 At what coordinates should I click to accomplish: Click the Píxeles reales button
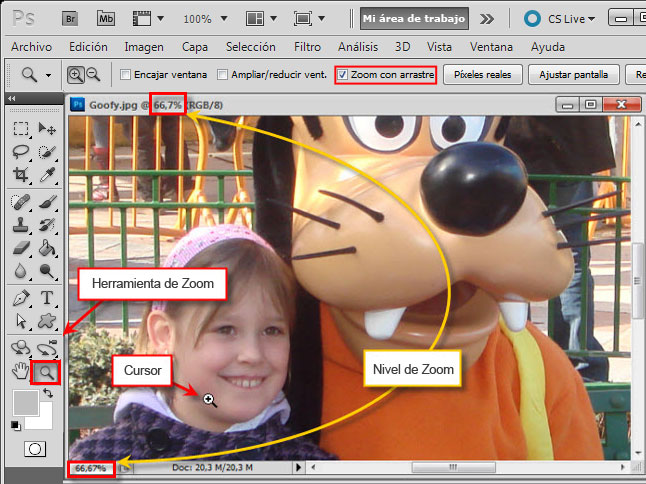pyautogui.click(x=482, y=75)
